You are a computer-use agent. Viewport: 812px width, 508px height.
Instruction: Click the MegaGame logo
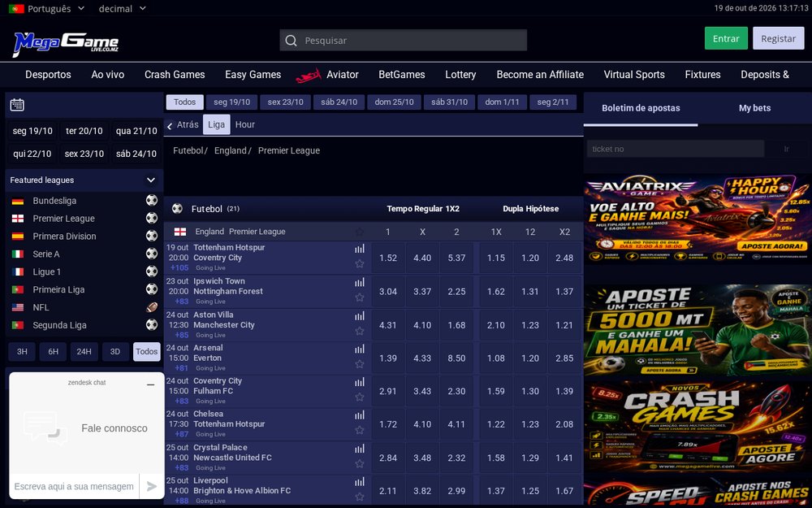66,43
